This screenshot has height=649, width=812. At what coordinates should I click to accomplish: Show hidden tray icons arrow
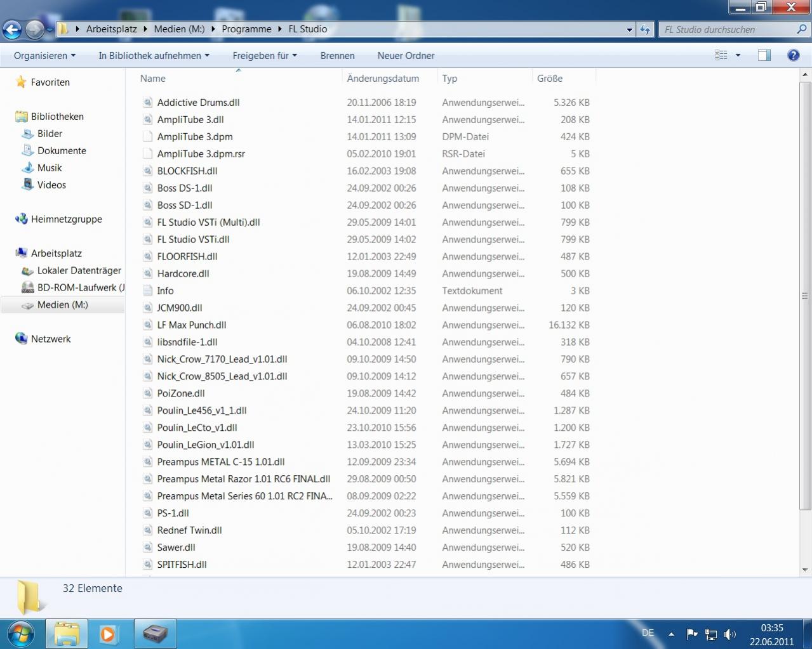click(671, 634)
